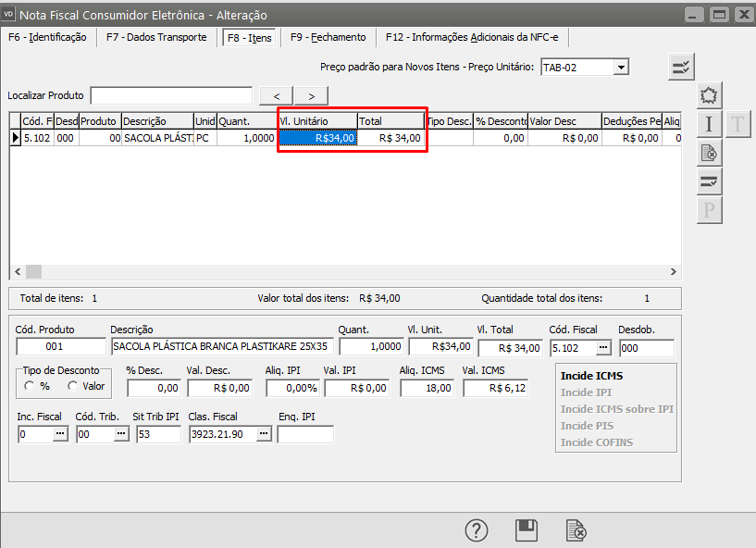Screen dimensions: 756x548
Task: Click the bottom cancel document icon
Action: click(x=576, y=530)
